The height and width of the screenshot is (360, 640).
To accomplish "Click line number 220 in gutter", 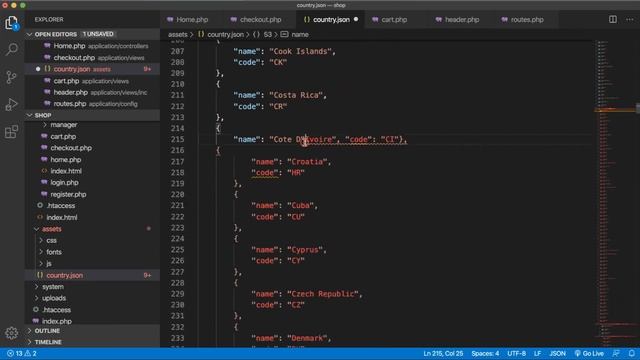I will pyautogui.click(x=177, y=195).
